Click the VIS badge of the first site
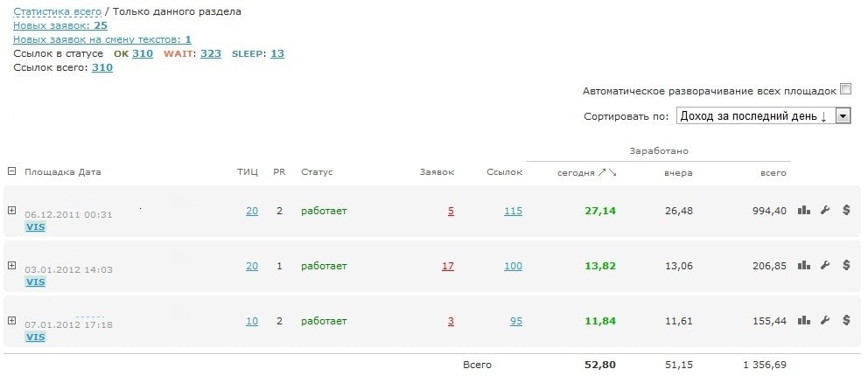The height and width of the screenshot is (376, 868). click(35, 227)
